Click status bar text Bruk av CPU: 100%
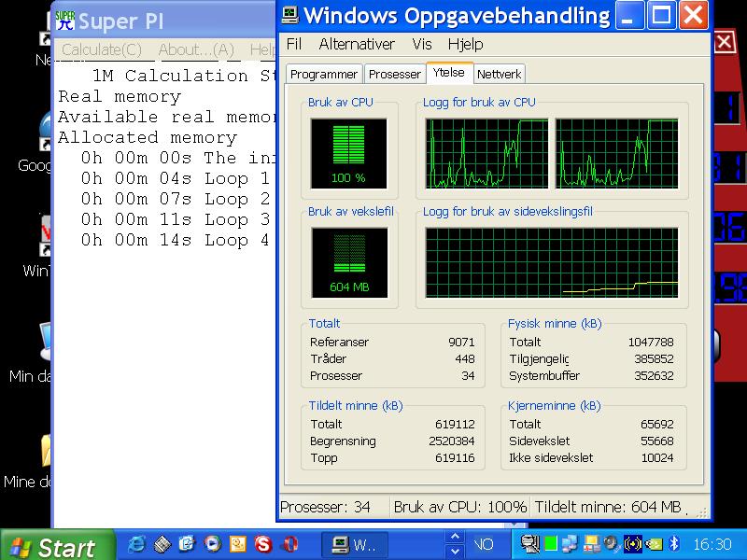The width and height of the screenshot is (747, 560). coord(459,507)
